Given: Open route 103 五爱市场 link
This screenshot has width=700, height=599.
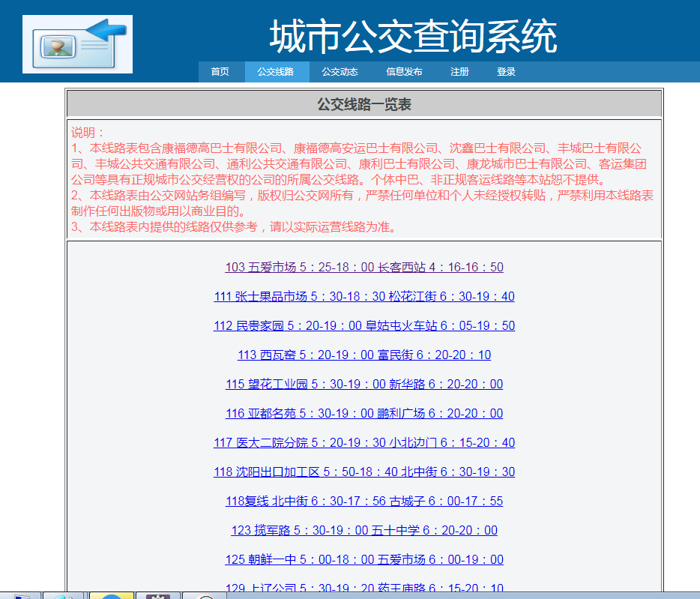Looking at the screenshot, I should point(364,267).
